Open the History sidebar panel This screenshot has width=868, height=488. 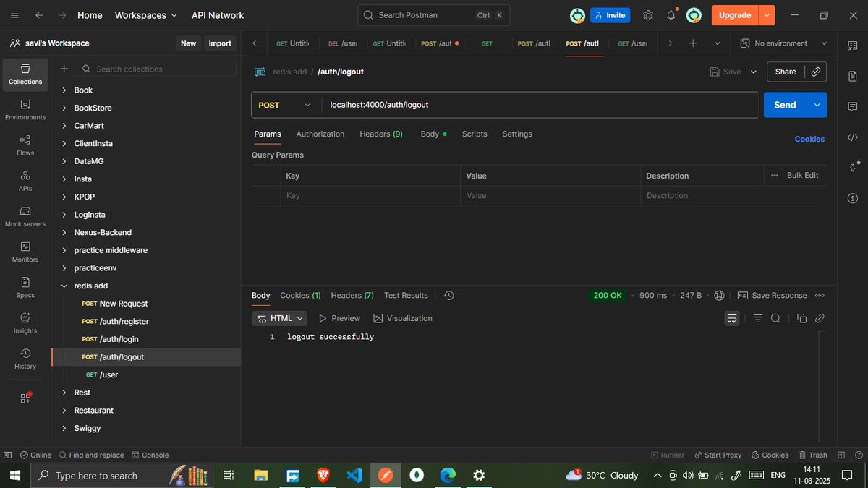point(25,358)
